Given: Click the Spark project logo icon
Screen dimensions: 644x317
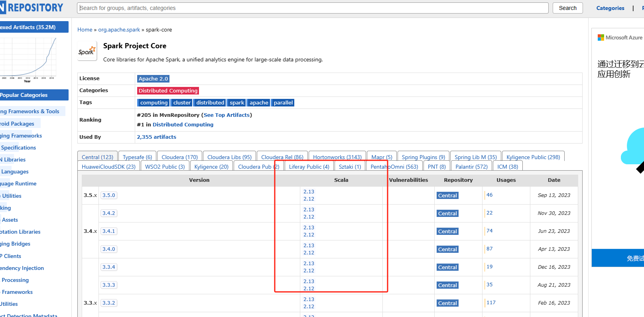Looking at the screenshot, I should pos(87,51).
